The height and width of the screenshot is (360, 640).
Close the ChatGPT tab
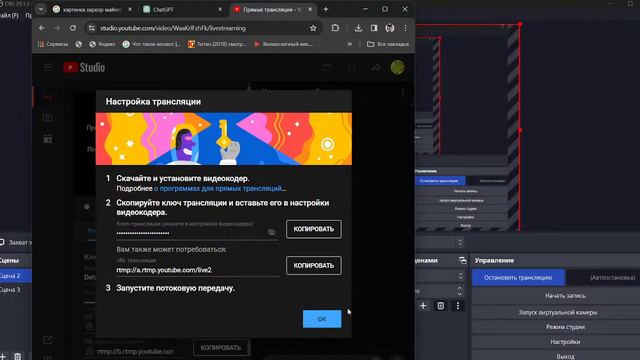coord(220,9)
